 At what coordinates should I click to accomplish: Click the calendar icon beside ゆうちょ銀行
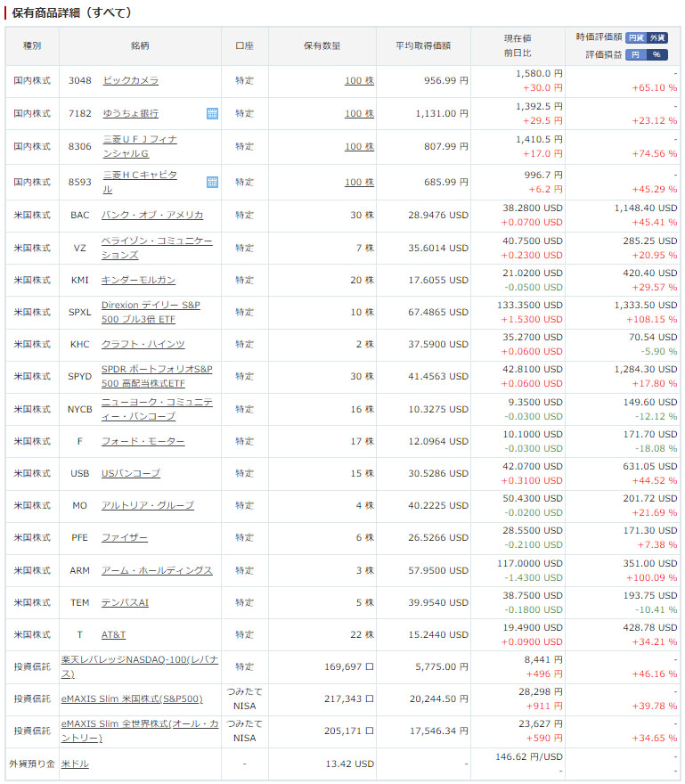point(212,113)
